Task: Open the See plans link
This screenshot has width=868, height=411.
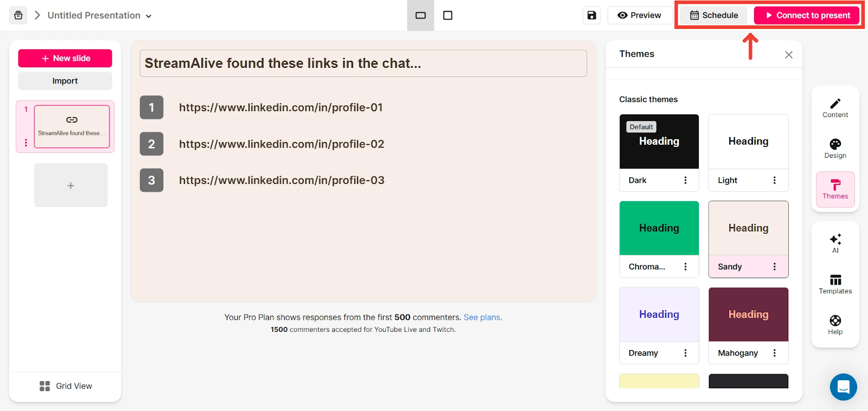Action: (x=483, y=317)
